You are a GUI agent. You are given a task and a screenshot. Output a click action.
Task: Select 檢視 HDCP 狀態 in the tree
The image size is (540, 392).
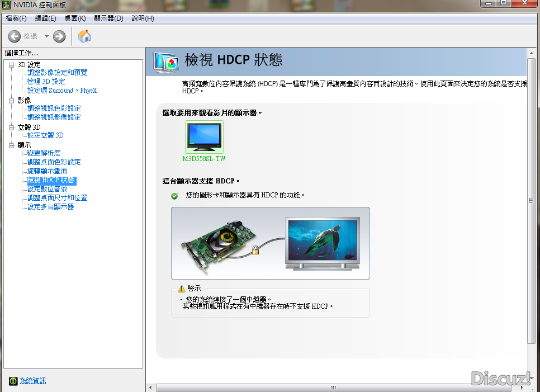point(51,180)
